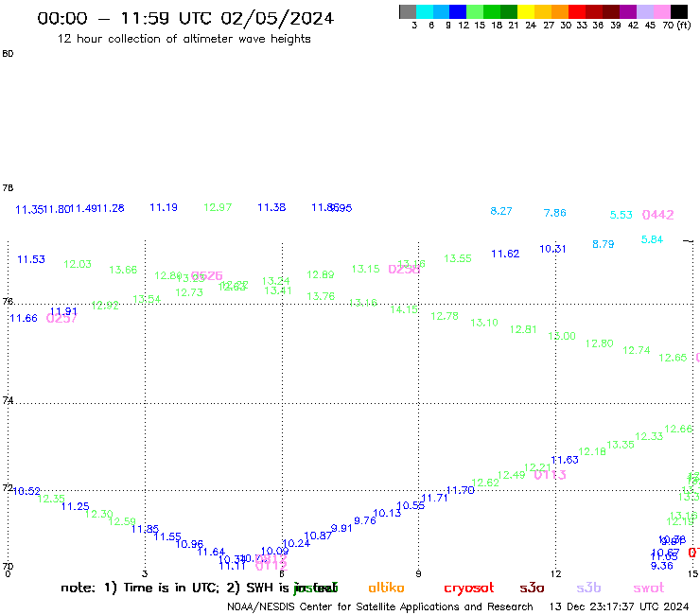The width and height of the screenshot is (700, 615).
Task: Click the gray swatch in the color scale
Action: (408, 11)
